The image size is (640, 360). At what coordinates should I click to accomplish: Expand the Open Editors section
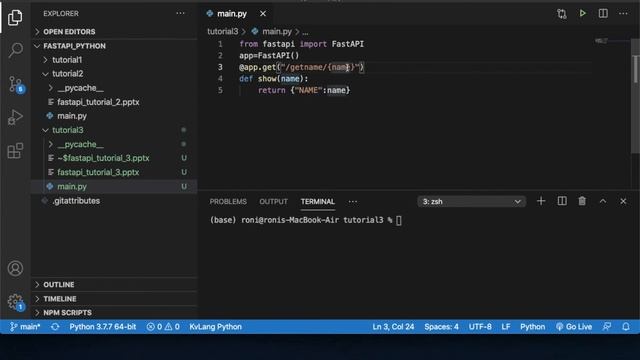(x=114, y=31)
